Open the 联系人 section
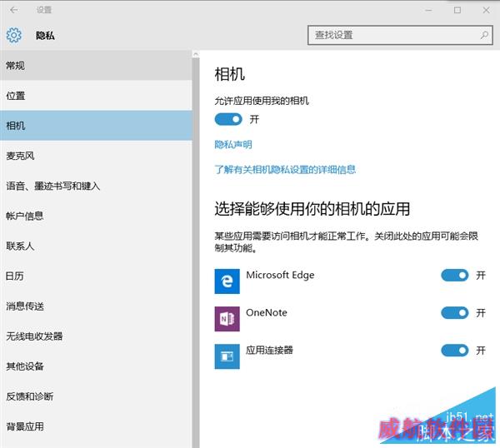The height and width of the screenshot is (448, 500). coord(96,246)
